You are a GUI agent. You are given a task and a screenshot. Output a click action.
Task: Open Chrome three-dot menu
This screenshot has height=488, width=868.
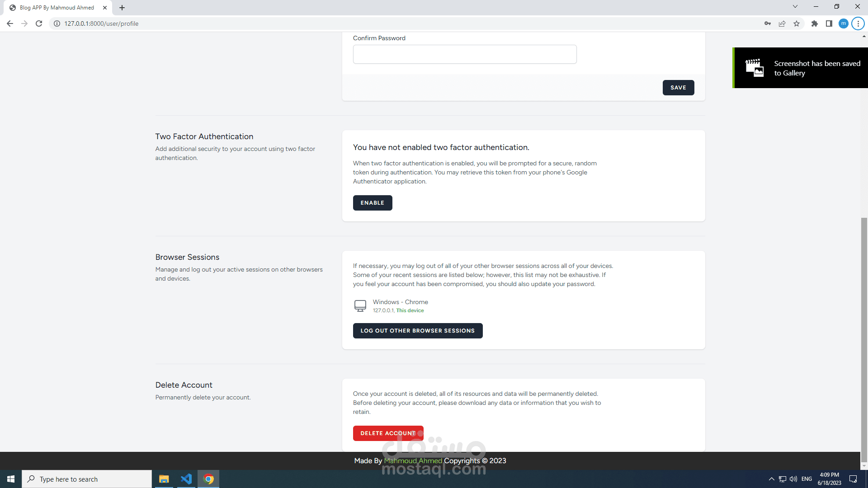858,23
